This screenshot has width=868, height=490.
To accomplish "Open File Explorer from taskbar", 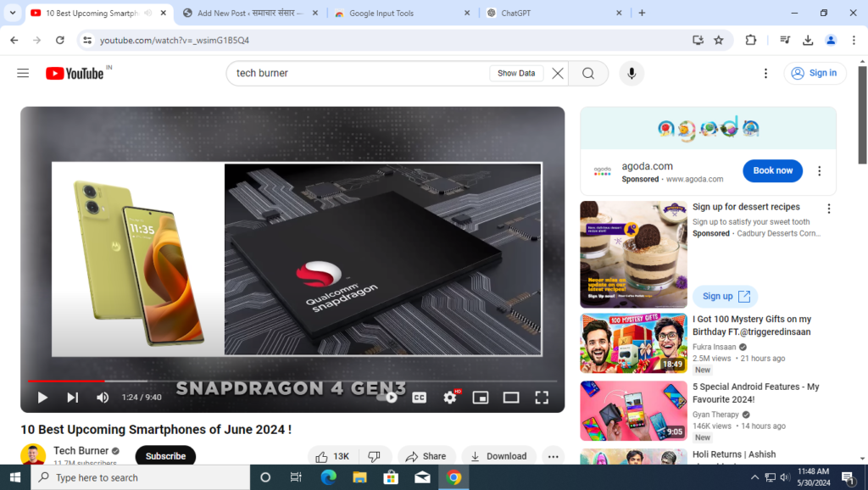I will point(359,477).
